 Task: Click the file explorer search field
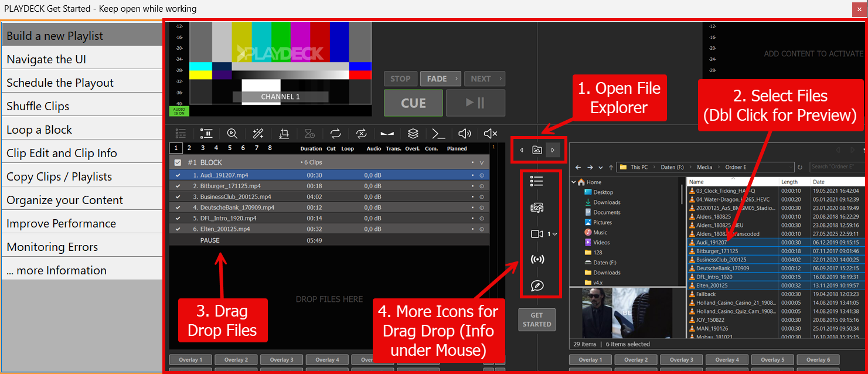tap(835, 167)
